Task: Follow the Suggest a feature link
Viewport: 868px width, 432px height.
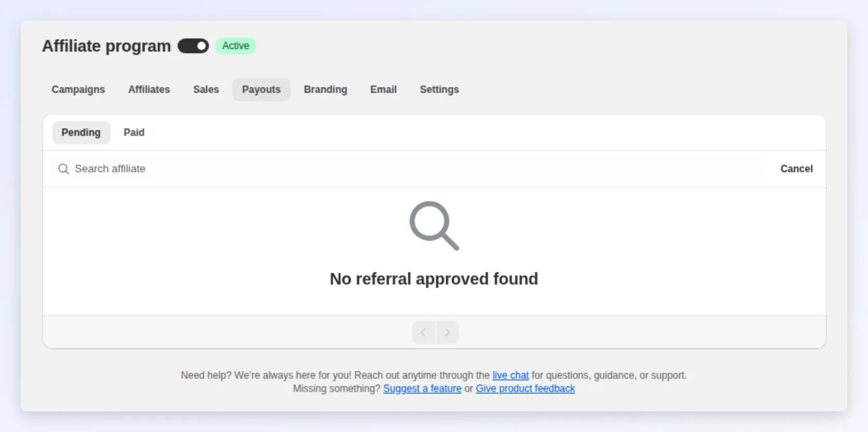Action: [422, 389]
